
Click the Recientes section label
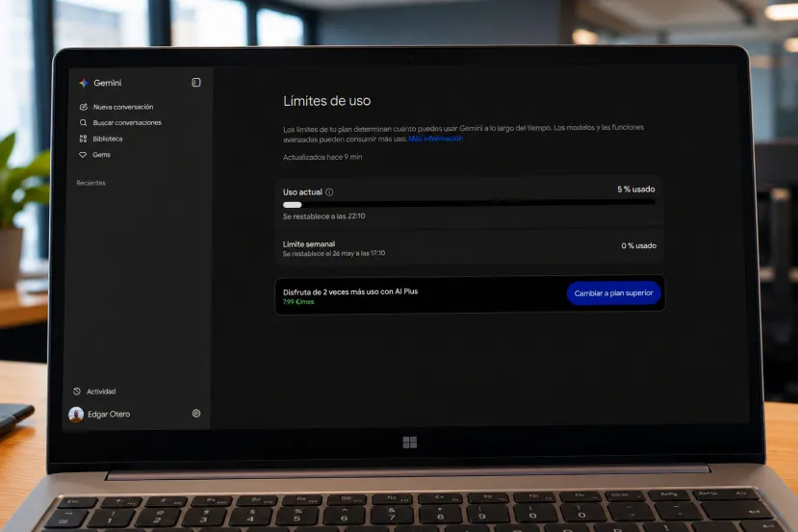91,183
